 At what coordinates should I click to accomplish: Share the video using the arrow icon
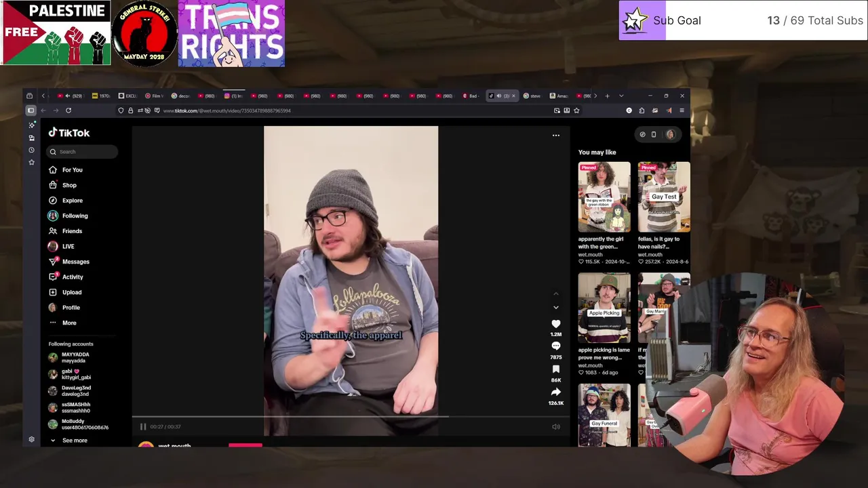pyautogui.click(x=556, y=392)
